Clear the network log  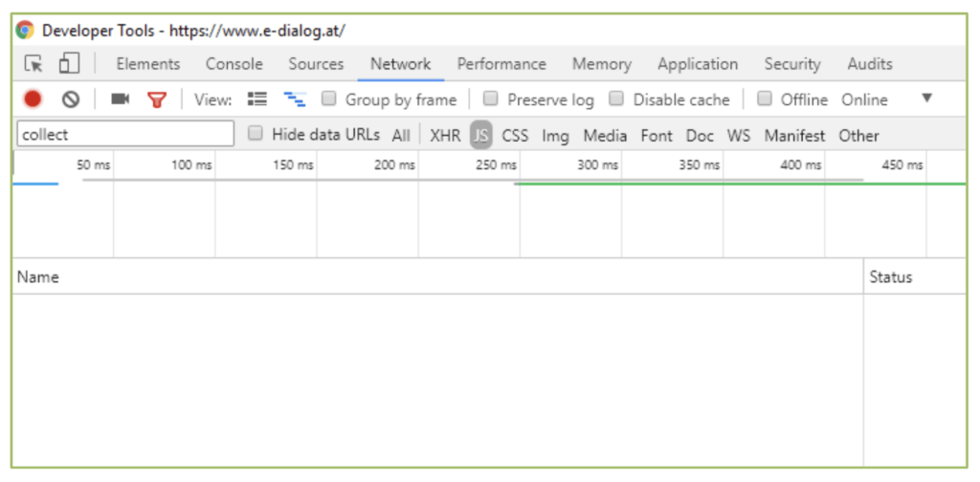(x=71, y=99)
